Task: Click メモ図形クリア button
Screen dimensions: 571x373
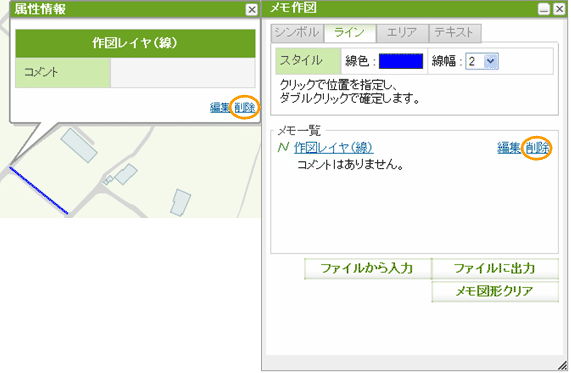Action: pos(495,291)
